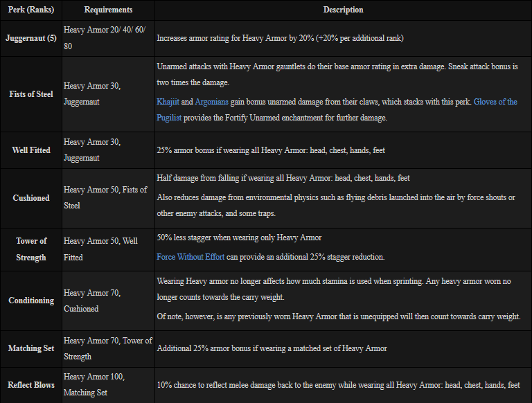Screen dimensions: 532x403
Task: Select the Juggernaut (5) perk name cell
Action: click(30, 38)
